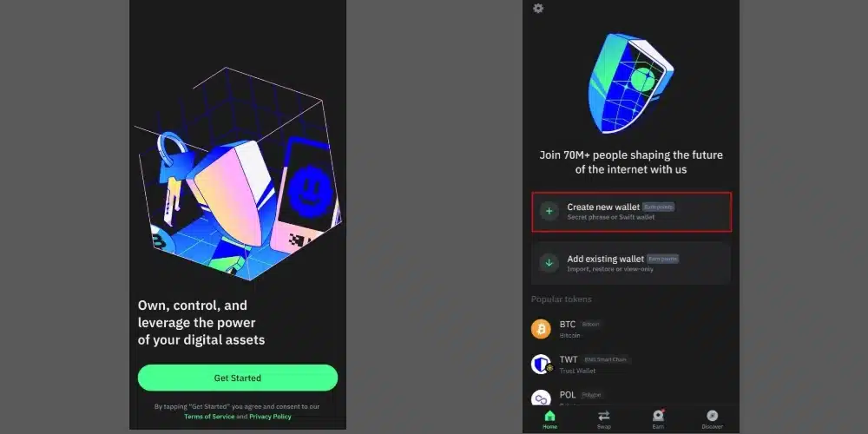Open settings via the gear icon

(538, 9)
